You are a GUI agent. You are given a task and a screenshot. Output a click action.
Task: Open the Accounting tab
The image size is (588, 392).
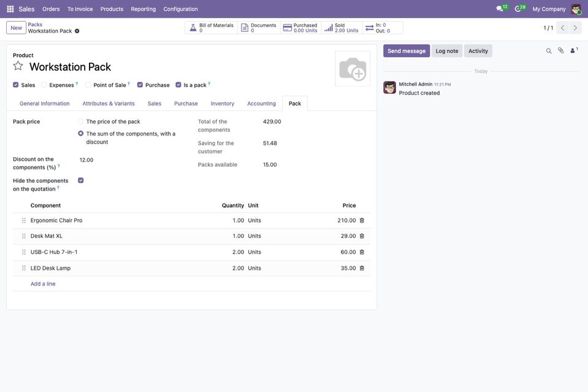[261, 104]
